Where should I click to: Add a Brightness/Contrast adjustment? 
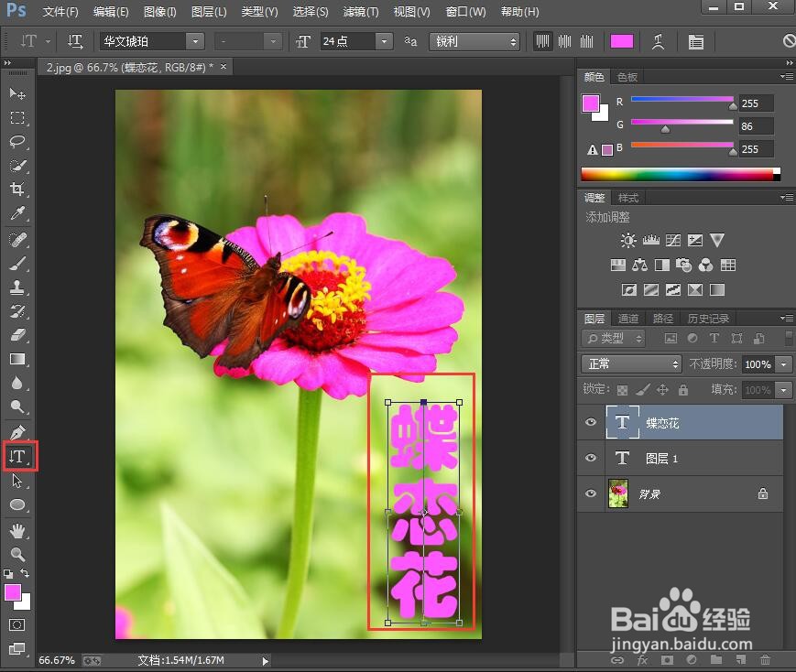pos(628,240)
